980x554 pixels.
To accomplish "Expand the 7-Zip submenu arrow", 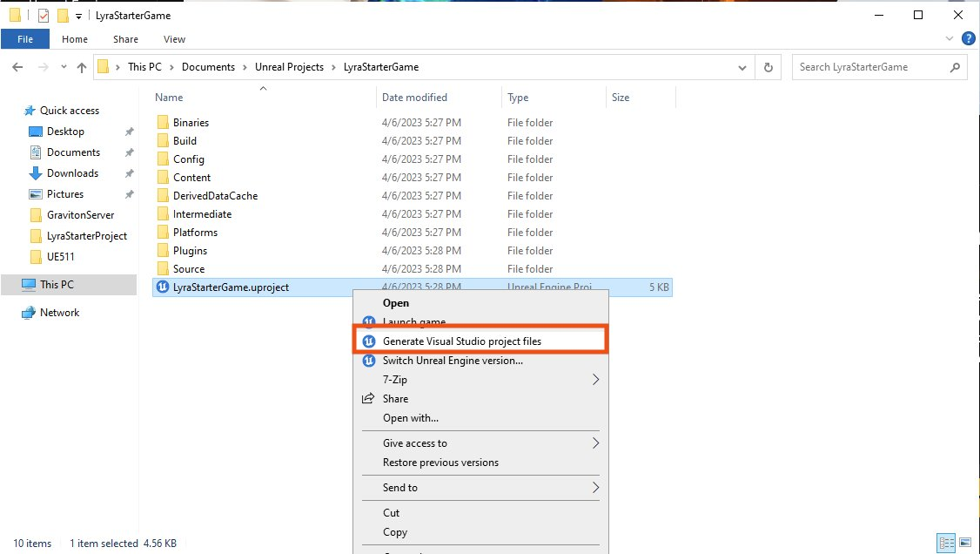I will click(595, 380).
